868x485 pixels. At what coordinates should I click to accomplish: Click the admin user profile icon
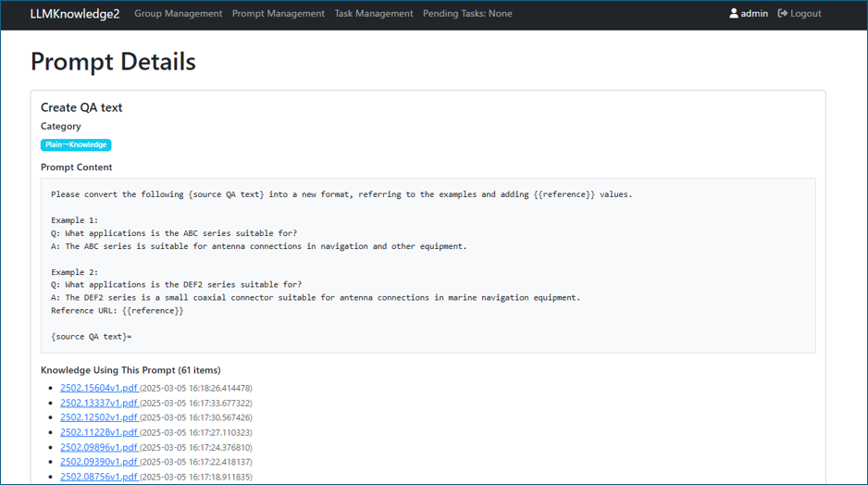pyautogui.click(x=734, y=14)
